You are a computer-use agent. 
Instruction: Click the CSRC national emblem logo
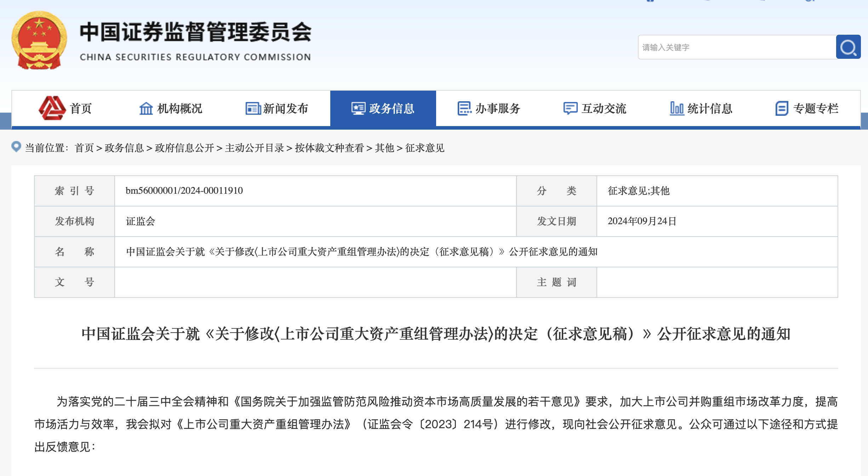click(x=39, y=40)
